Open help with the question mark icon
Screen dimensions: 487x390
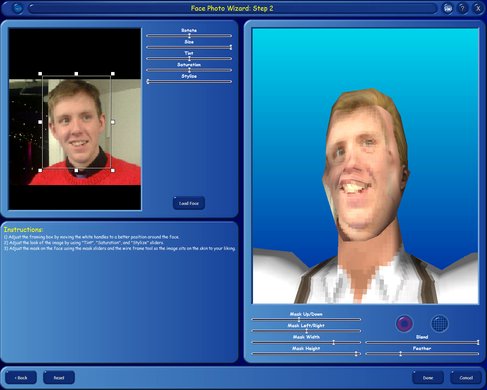point(463,9)
